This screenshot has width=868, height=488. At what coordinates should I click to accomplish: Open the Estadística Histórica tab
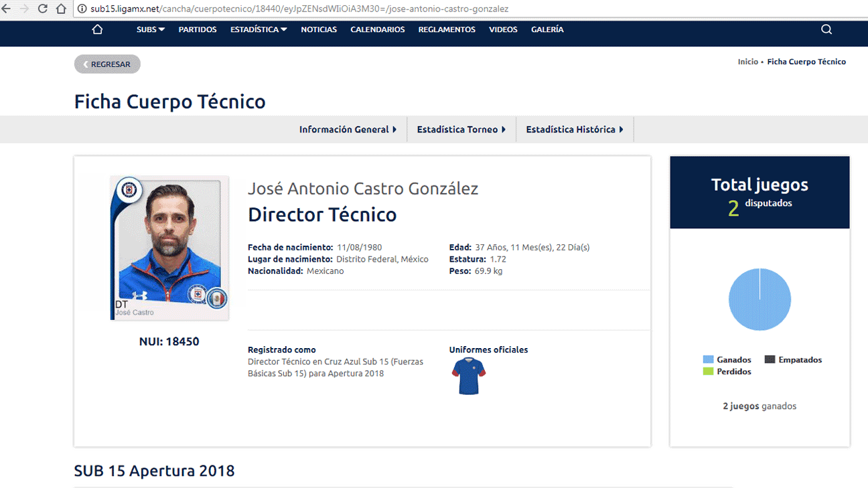[574, 129]
